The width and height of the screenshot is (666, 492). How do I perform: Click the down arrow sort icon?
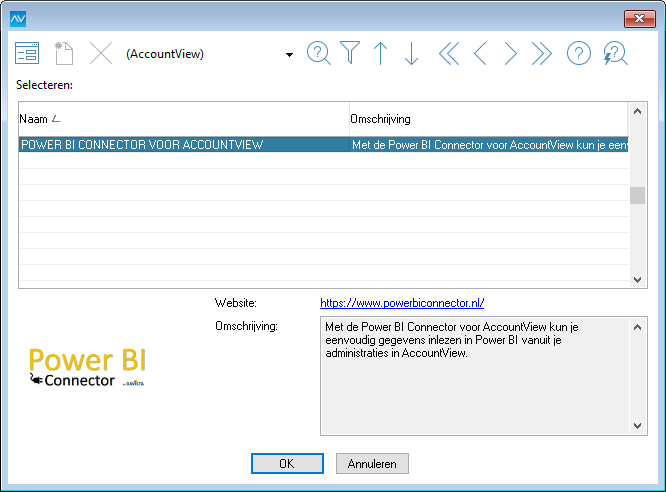click(x=411, y=53)
